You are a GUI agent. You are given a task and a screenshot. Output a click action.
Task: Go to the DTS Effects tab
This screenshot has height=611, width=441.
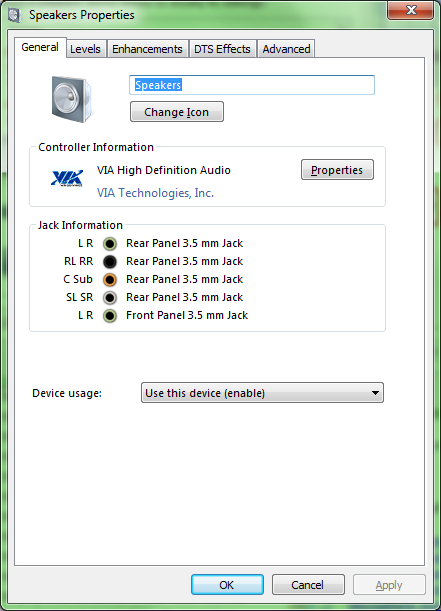pyautogui.click(x=222, y=49)
